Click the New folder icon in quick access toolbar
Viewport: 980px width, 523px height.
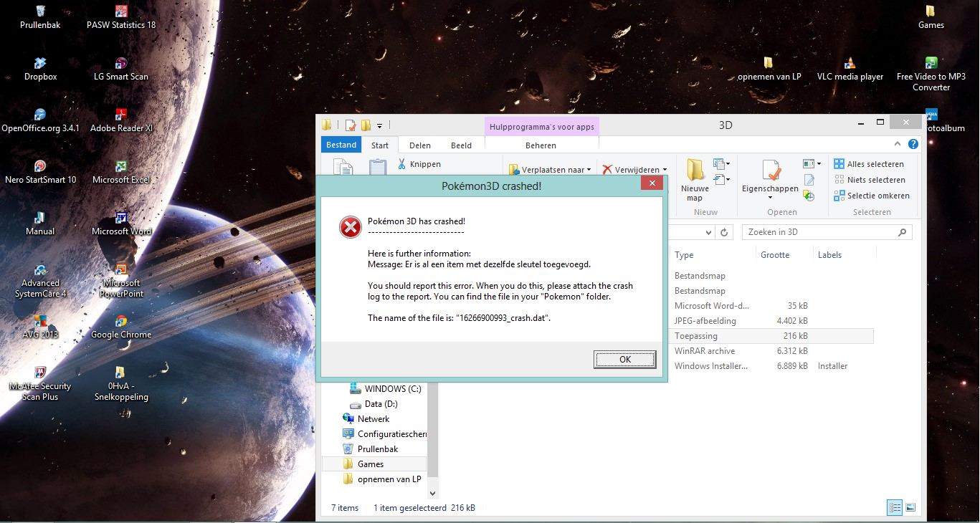tap(366, 125)
